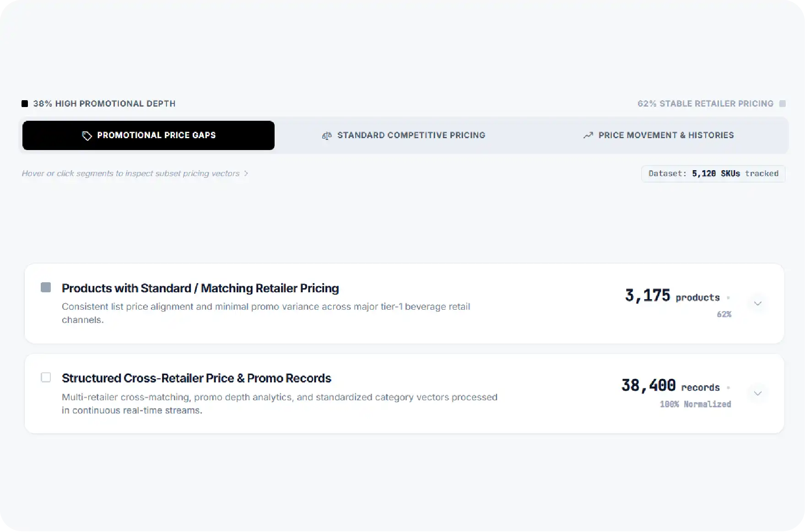The height and width of the screenshot is (532, 805).
Task: Click the '38% HIGH PROMOTIONAL DEPTH' legend label
Action: [104, 104]
